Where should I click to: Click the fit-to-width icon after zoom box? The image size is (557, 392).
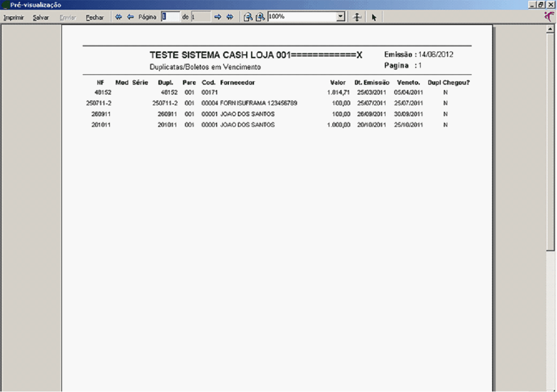[357, 17]
